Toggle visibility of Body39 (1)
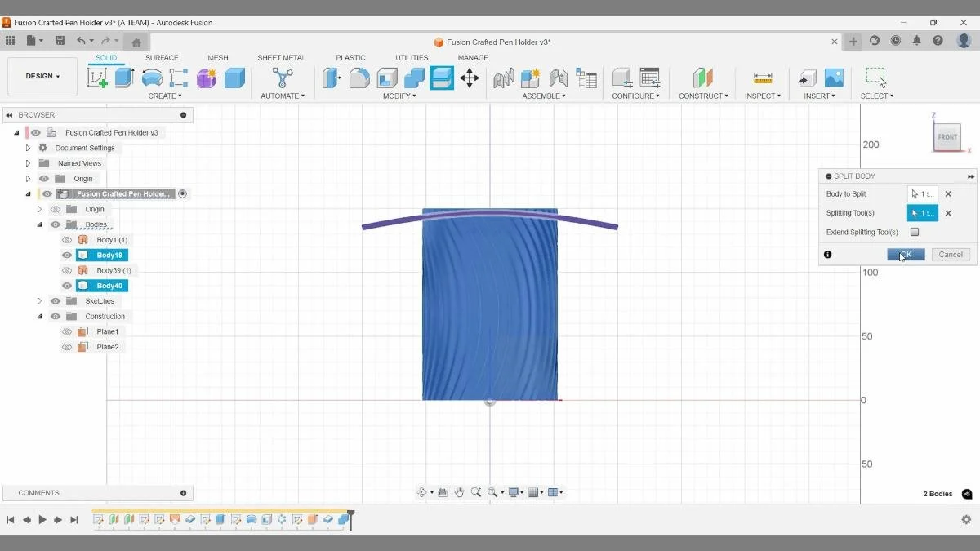This screenshot has width=980, height=551. pyautogui.click(x=67, y=270)
